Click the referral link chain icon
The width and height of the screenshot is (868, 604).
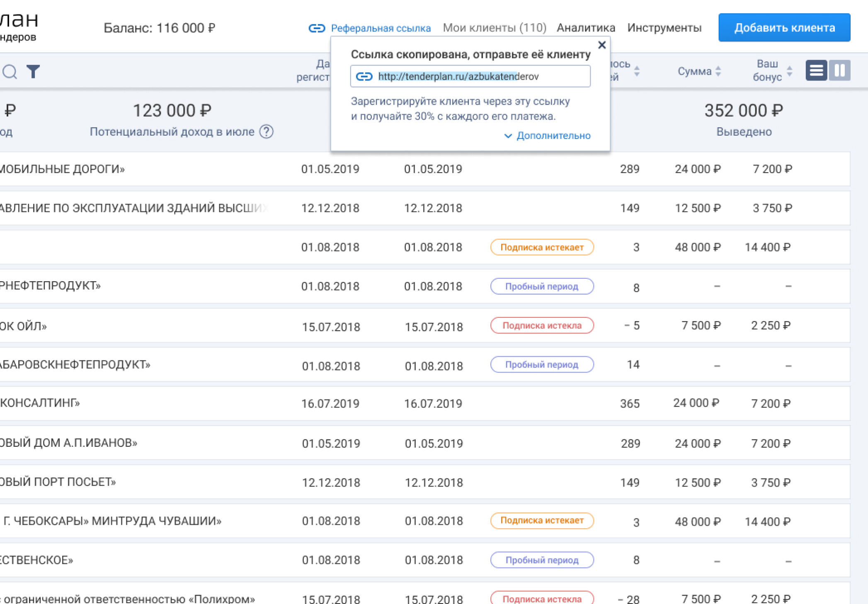tap(317, 28)
